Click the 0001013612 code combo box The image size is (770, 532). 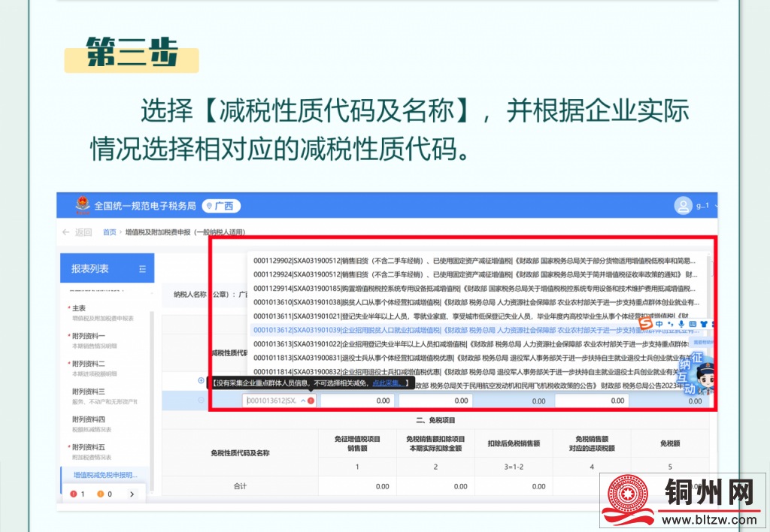(x=279, y=401)
